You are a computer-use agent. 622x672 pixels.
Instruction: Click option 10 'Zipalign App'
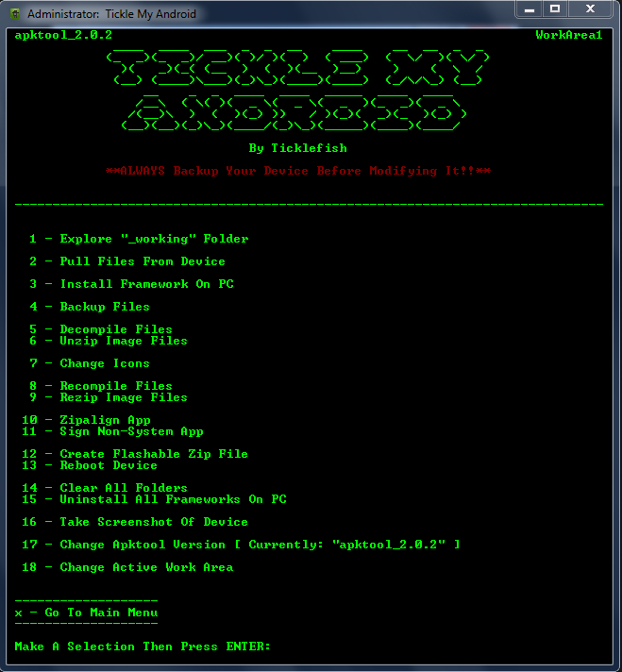[86, 420]
